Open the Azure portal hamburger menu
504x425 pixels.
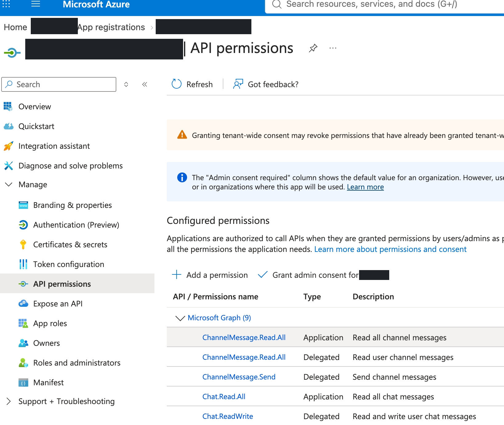(36, 4)
